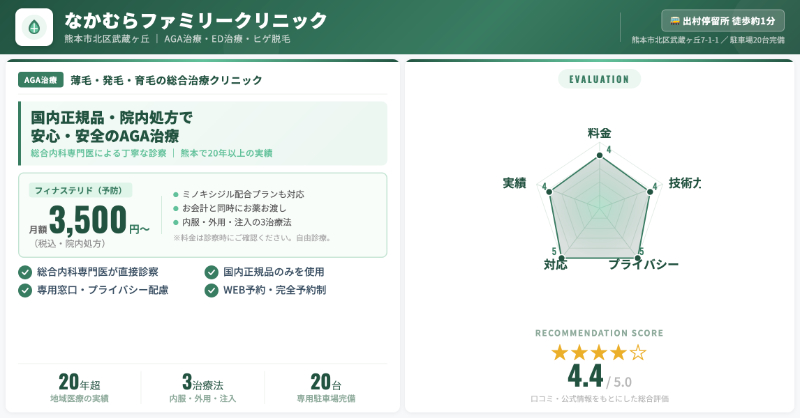The width and height of the screenshot is (800, 418).
Task: Click the 対応 vertex dot on radar chart
Action: [x=562, y=259]
